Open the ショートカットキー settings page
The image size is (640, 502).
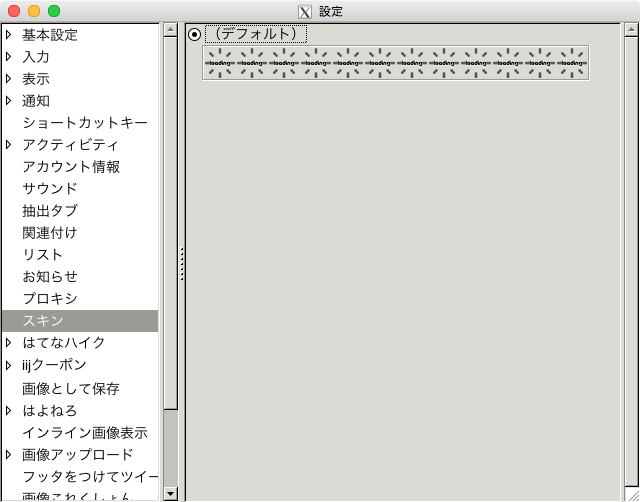85,123
